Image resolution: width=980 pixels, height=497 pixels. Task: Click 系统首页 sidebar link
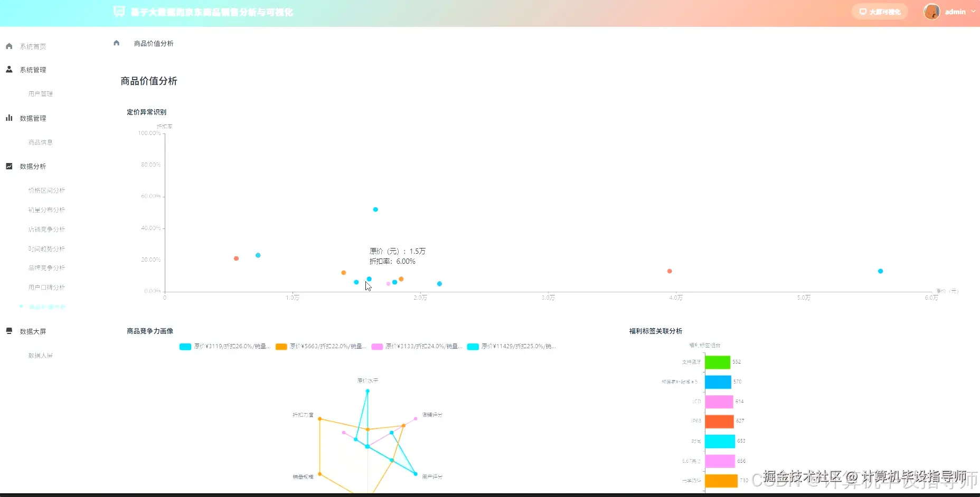33,46
